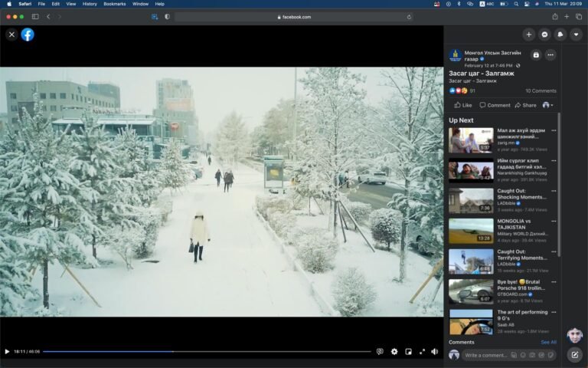588x368 pixels.
Task: Mute the video with the volume icon
Action: [435, 351]
